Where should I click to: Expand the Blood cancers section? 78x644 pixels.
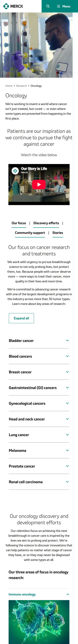pos(39,356)
